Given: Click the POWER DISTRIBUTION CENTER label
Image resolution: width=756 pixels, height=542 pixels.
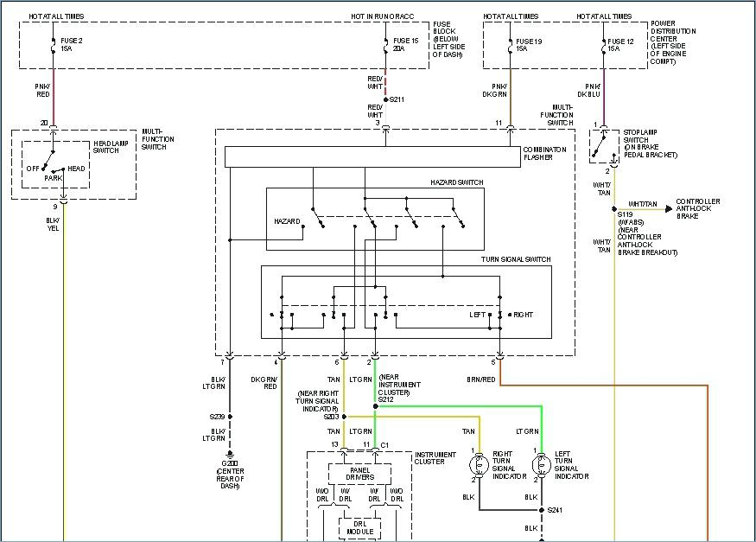Looking at the screenshot, I should pyautogui.click(x=672, y=42).
